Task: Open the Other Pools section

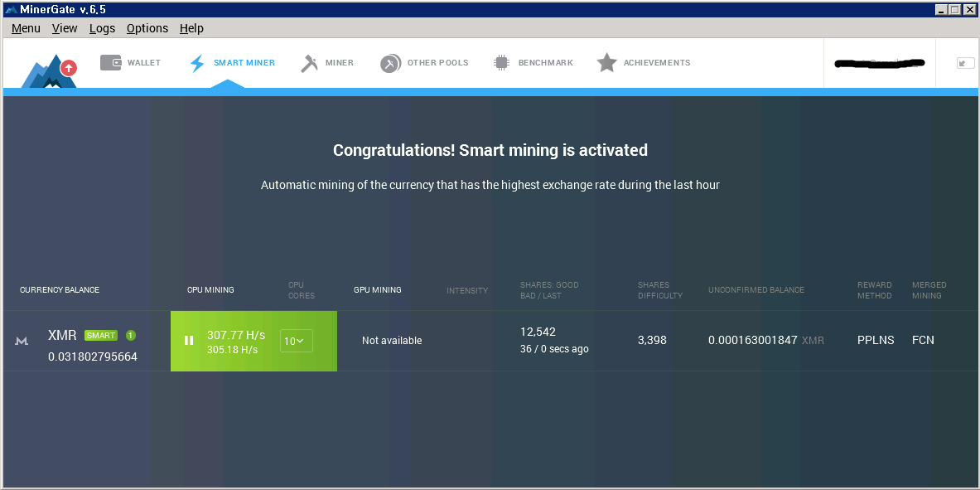Action: coord(424,63)
